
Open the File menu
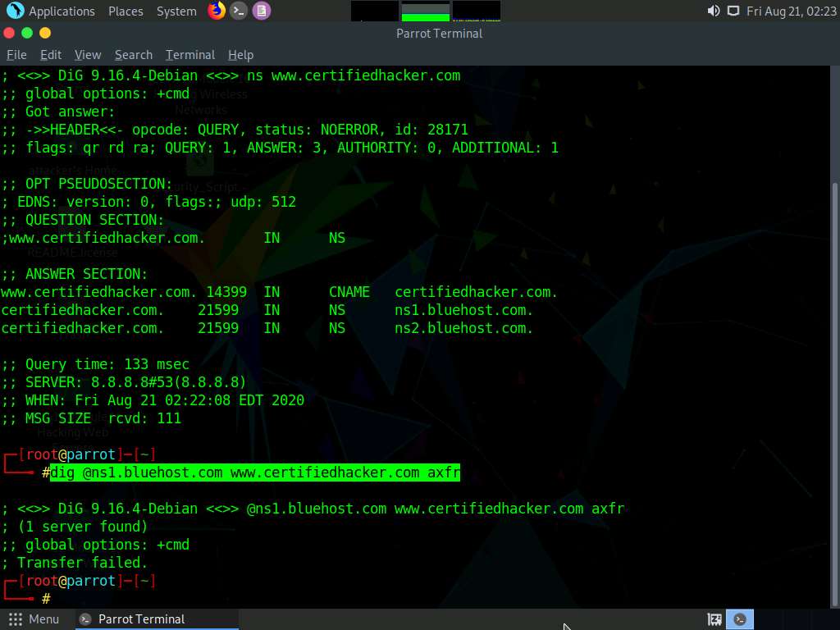(16, 55)
